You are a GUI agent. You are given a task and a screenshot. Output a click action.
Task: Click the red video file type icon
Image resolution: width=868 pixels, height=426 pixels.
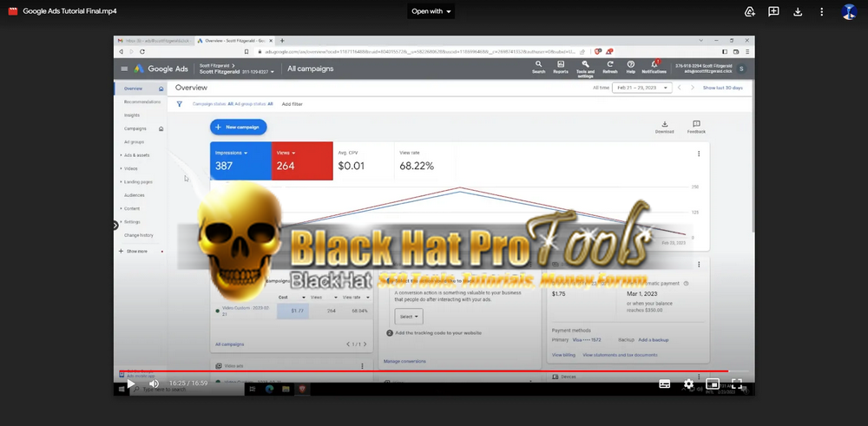click(13, 11)
